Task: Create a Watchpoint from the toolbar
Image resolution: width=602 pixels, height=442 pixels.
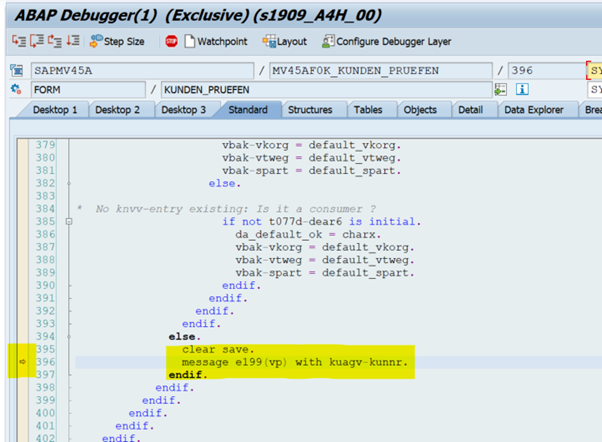Action: click(216, 41)
